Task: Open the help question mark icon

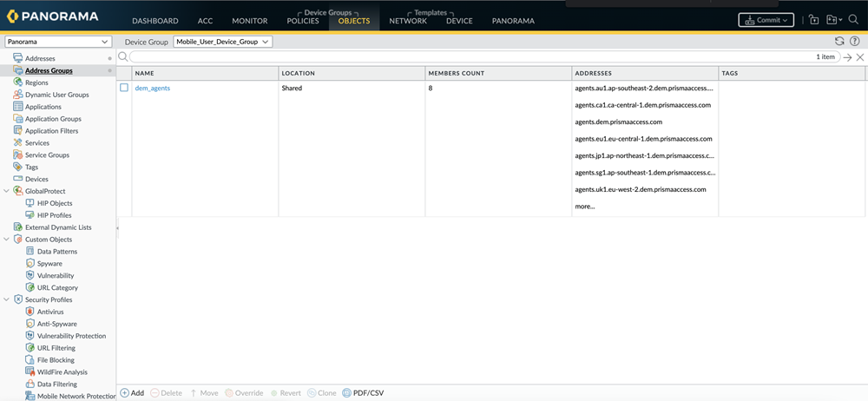Action: 855,41
